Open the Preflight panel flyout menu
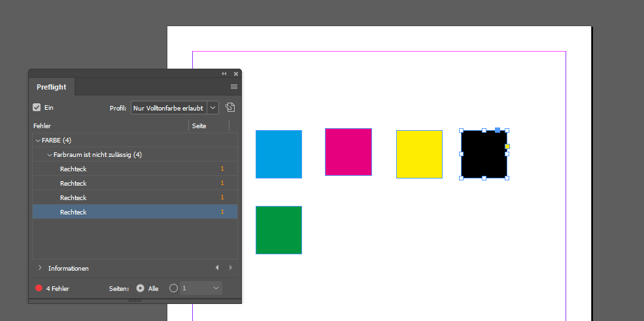 (234, 86)
